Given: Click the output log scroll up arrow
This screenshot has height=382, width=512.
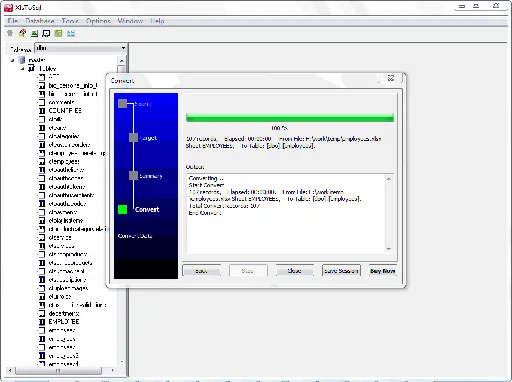Looking at the screenshot, I should [x=389, y=179].
